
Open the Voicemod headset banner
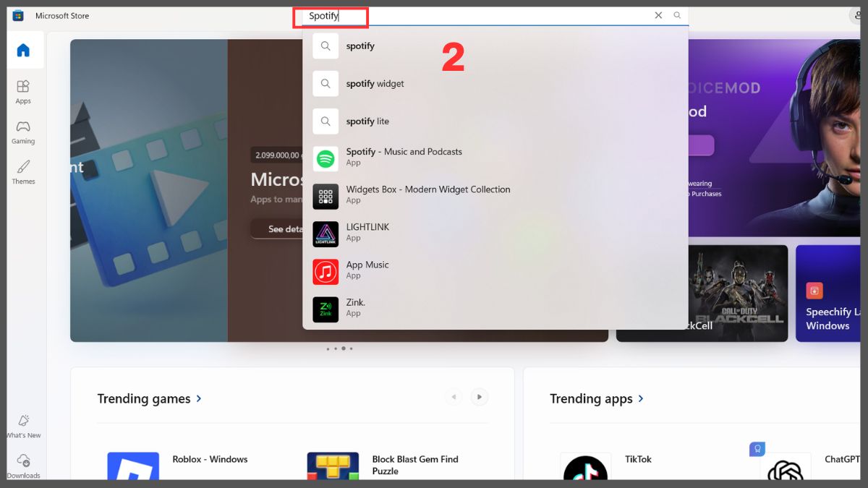774,137
